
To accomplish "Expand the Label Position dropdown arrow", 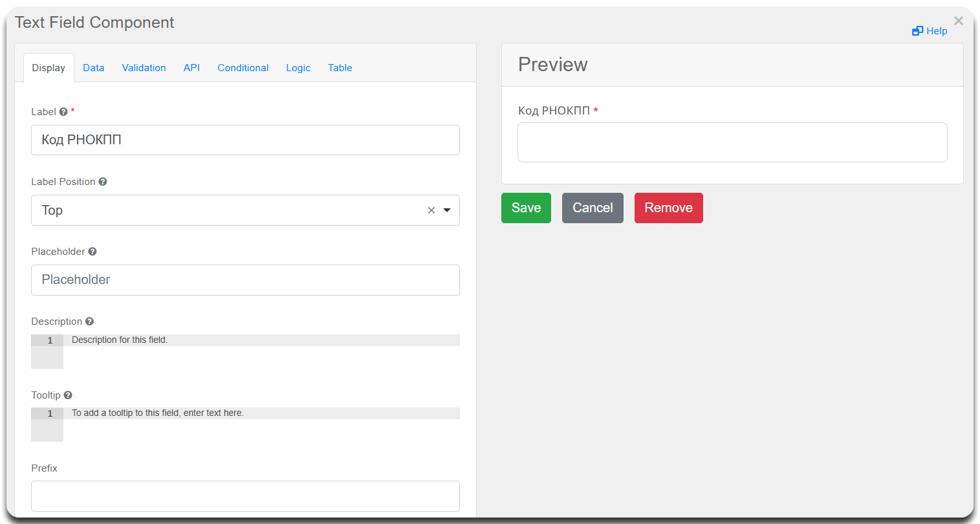I will tap(447, 210).
